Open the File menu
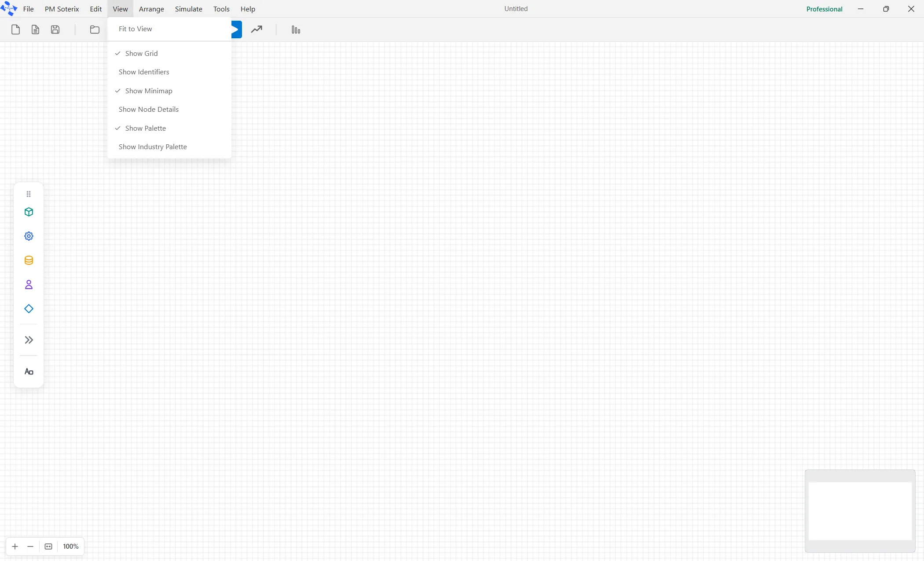This screenshot has height=561, width=924. (x=28, y=9)
